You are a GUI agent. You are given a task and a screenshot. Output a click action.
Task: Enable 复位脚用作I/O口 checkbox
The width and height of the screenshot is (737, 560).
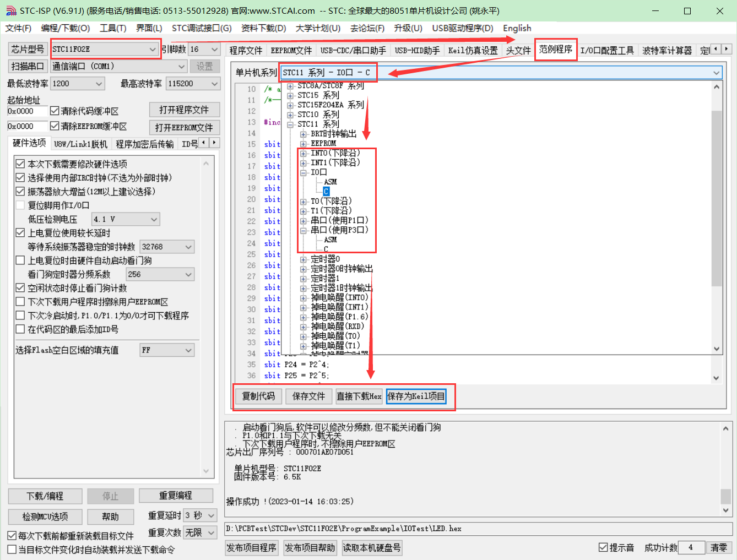tap(20, 205)
